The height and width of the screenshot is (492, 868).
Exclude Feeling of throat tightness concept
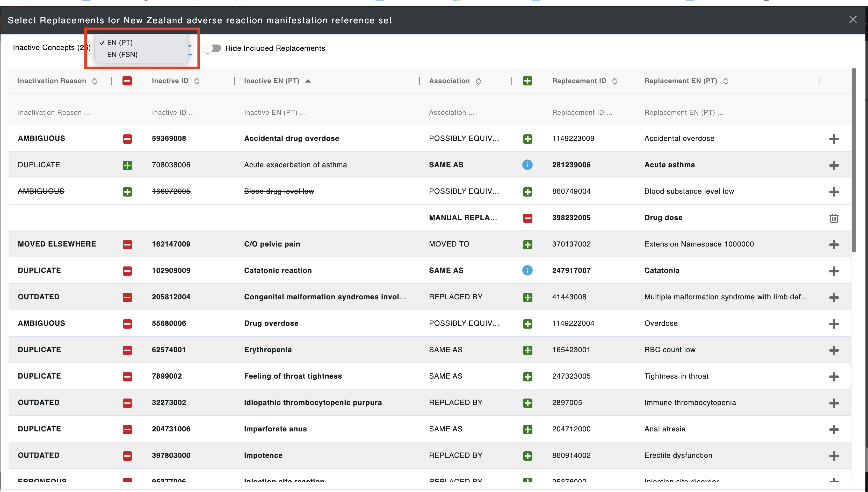[x=127, y=377]
